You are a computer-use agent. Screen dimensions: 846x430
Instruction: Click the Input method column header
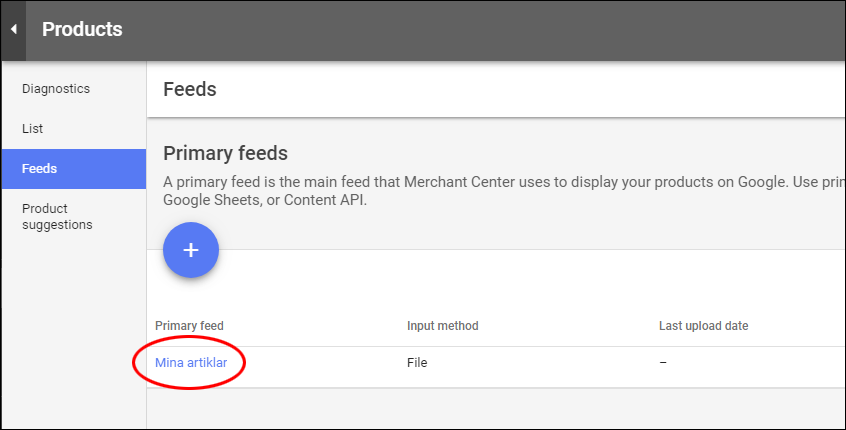click(x=443, y=326)
